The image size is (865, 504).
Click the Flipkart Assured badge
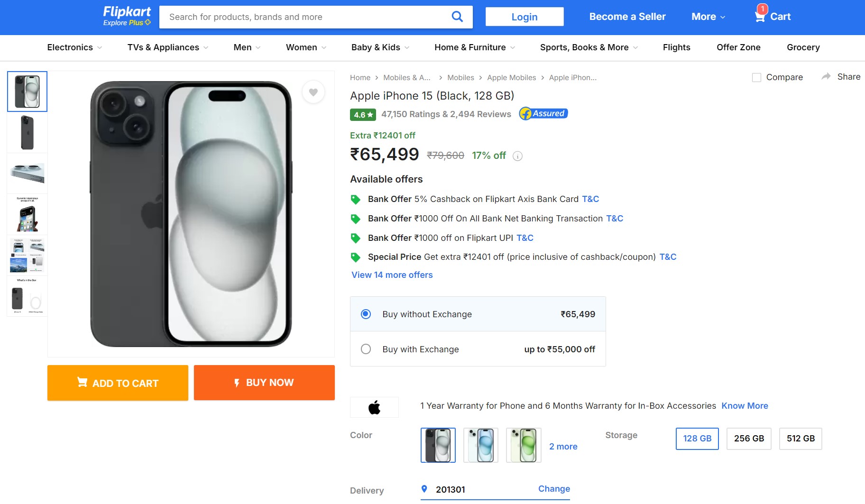pos(543,114)
